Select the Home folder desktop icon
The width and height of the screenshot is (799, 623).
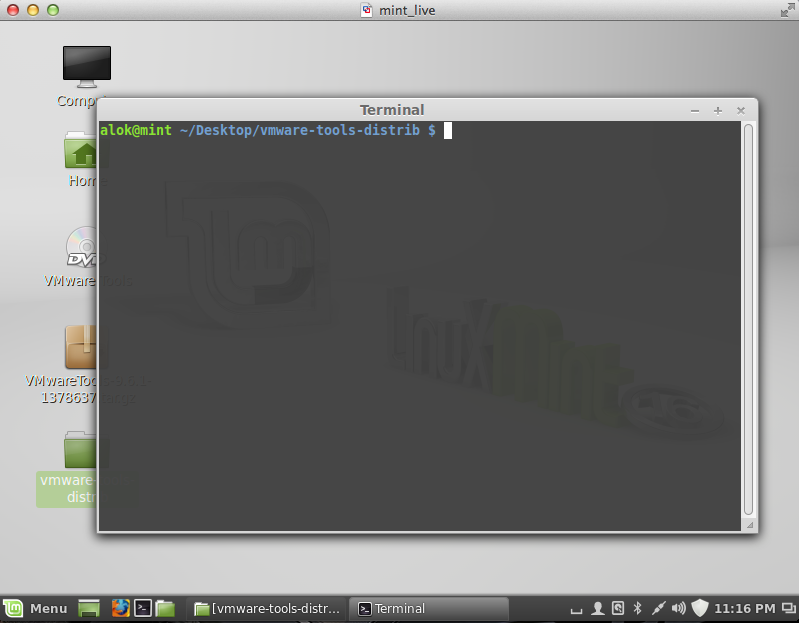click(81, 152)
